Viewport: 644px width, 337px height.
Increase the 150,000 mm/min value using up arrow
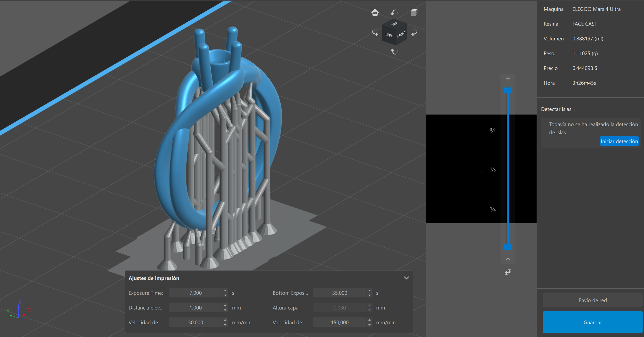point(369,320)
